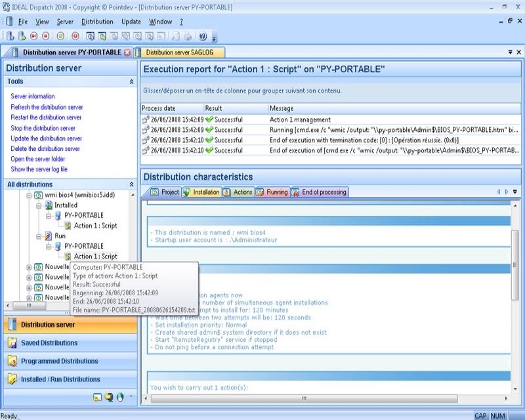Collapse the All distributions panel section
Image resolution: width=525 pixels, height=420 pixels.
pyautogui.click(x=131, y=184)
